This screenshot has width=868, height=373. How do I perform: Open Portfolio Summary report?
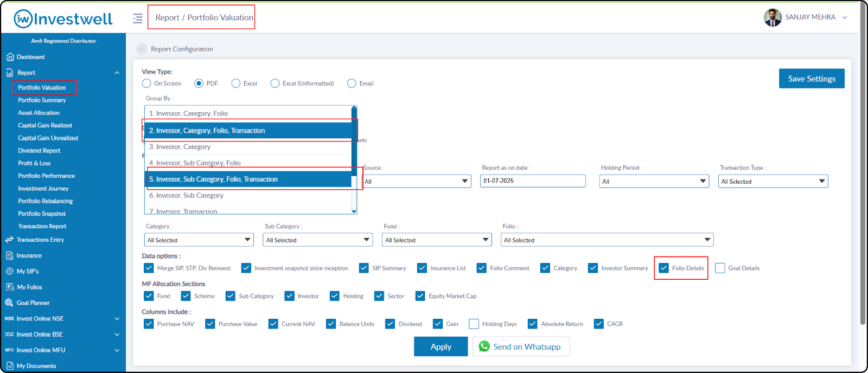coord(42,100)
